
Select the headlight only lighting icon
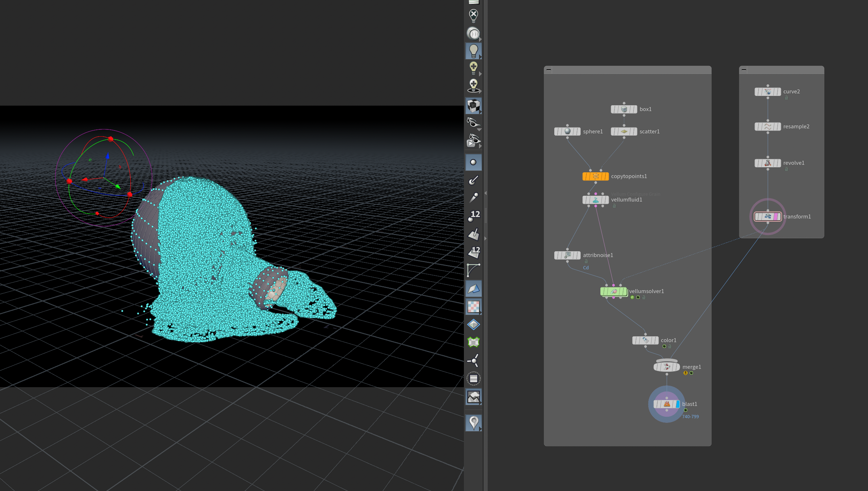click(x=473, y=34)
